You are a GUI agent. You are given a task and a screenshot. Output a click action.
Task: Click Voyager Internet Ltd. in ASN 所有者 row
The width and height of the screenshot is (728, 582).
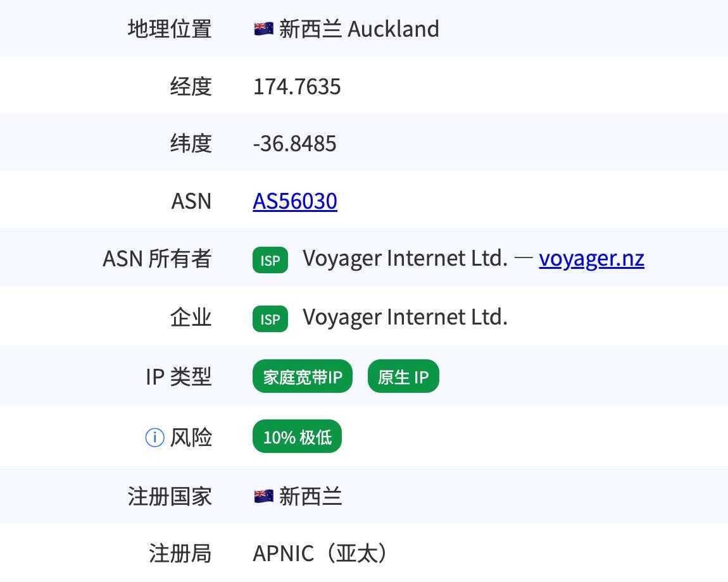click(405, 259)
